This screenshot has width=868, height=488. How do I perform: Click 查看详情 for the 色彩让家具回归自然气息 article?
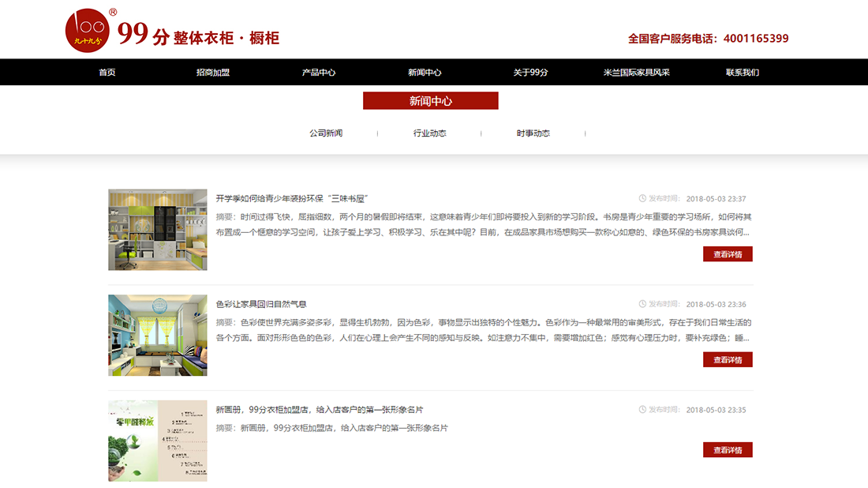click(728, 358)
